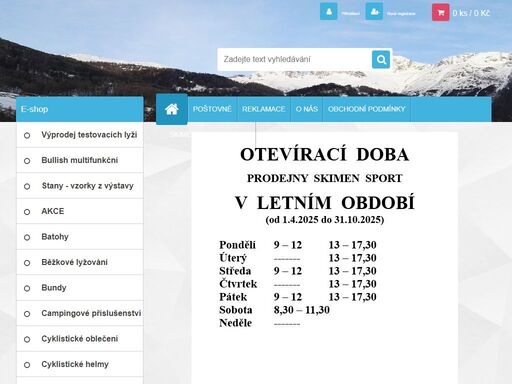
Task: Click Saturday hours '8,30 – 11,30'
Action: [302, 310]
